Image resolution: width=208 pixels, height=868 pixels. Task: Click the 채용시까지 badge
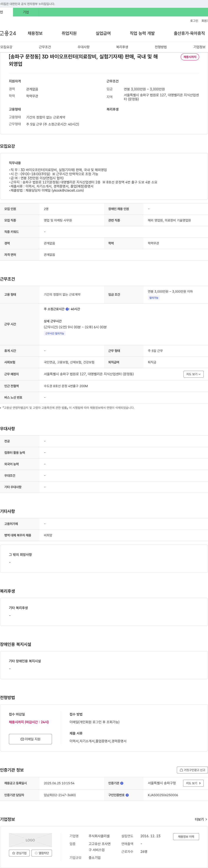pos(190,57)
